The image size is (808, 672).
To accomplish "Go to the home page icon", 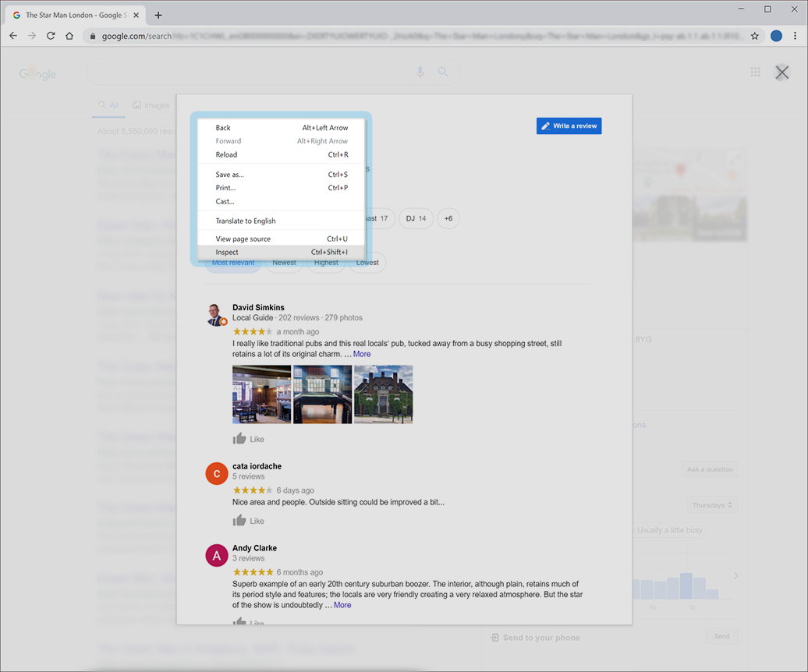I will (69, 36).
